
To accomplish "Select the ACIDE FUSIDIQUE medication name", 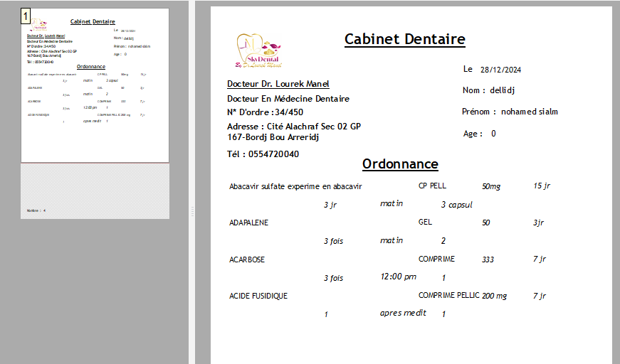I will pos(258,296).
